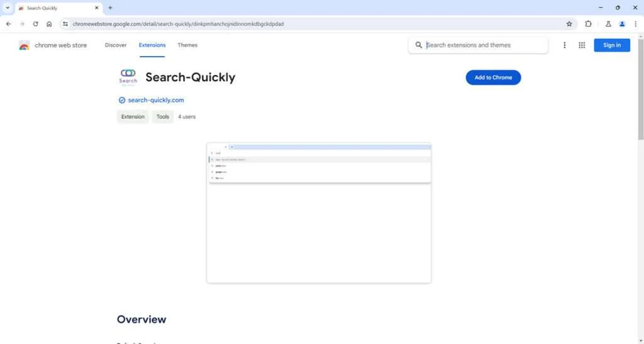Click the Tools category chip
The height and width of the screenshot is (344, 644).
[163, 117]
